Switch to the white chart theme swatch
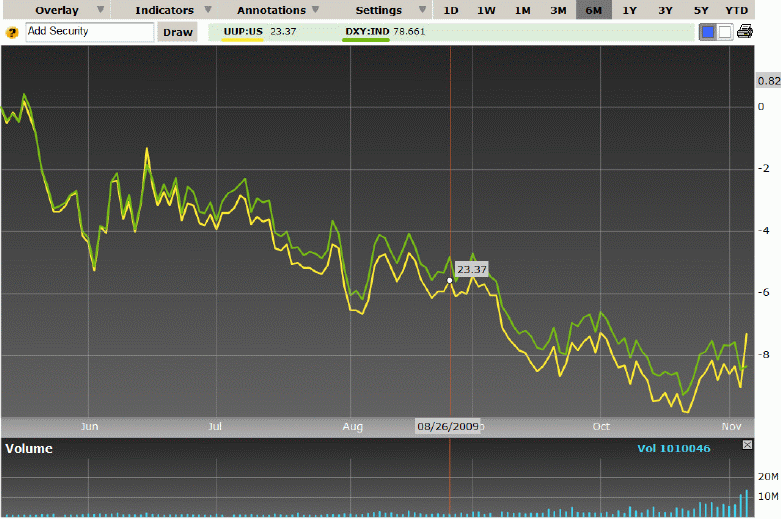This screenshot has width=781, height=519. tap(725, 32)
